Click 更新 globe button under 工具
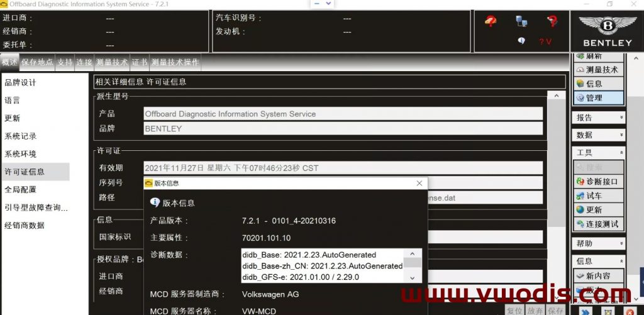 coord(599,209)
